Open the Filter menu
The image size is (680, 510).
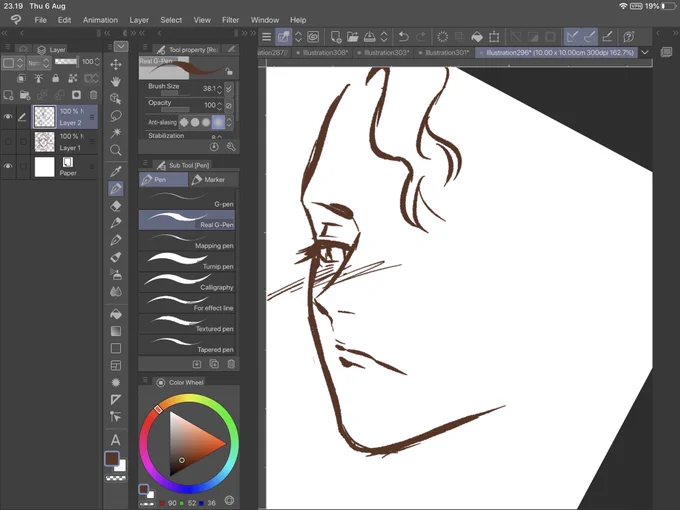[230, 20]
